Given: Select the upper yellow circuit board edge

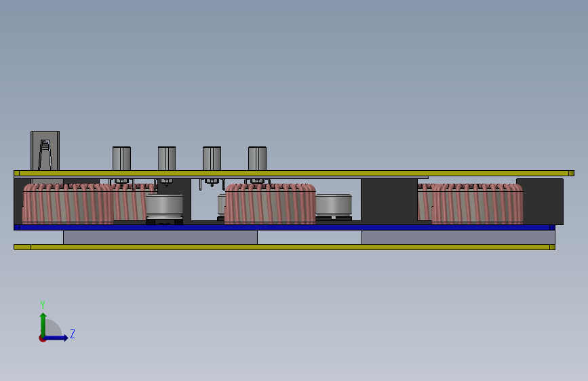Looking at the screenshot, I should click(294, 174).
